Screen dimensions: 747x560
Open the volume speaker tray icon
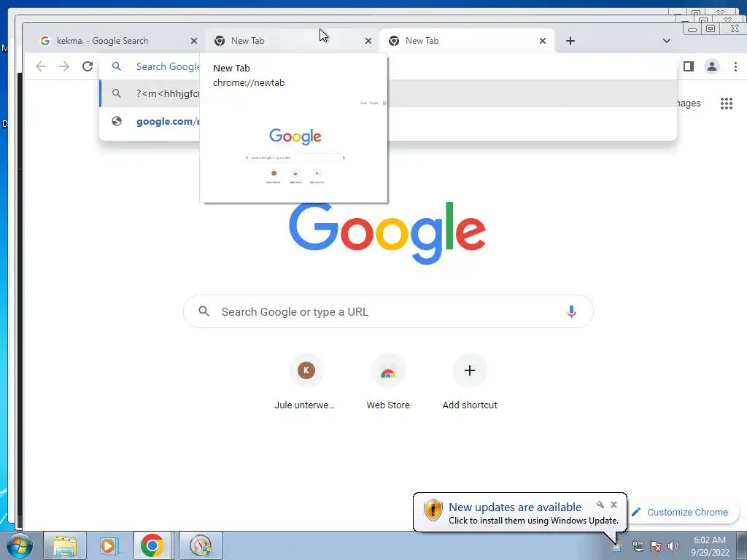[673, 546]
